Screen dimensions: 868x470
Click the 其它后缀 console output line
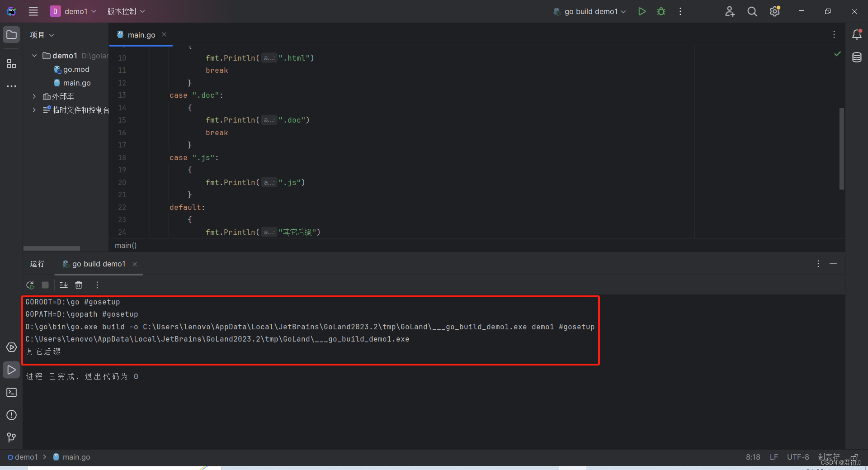coord(43,351)
